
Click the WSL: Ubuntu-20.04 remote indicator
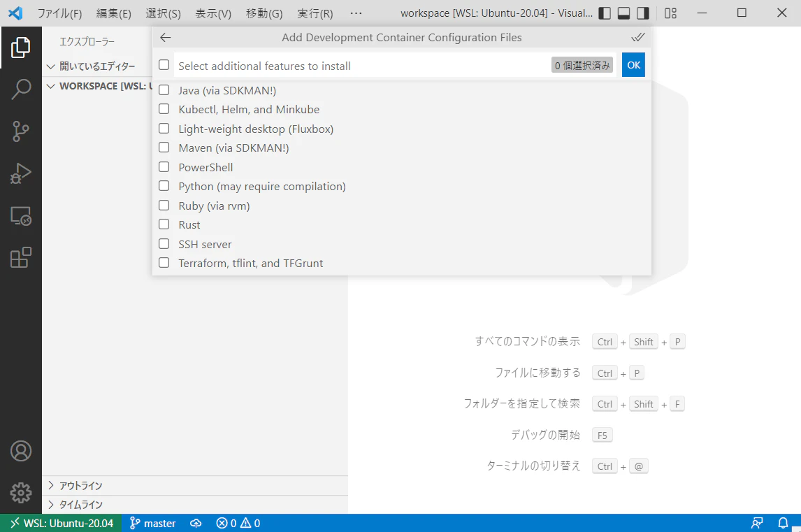[62, 524]
